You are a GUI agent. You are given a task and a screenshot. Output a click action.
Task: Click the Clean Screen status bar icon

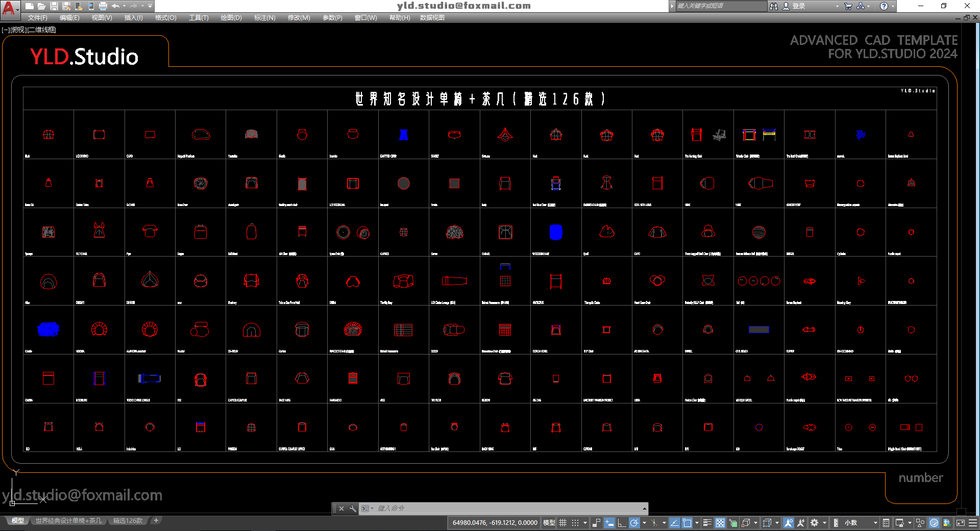[961, 523]
